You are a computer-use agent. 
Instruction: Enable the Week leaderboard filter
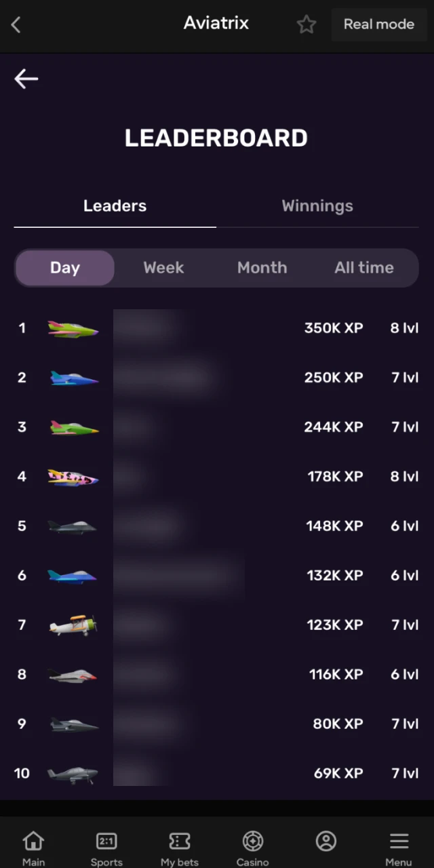(x=163, y=267)
